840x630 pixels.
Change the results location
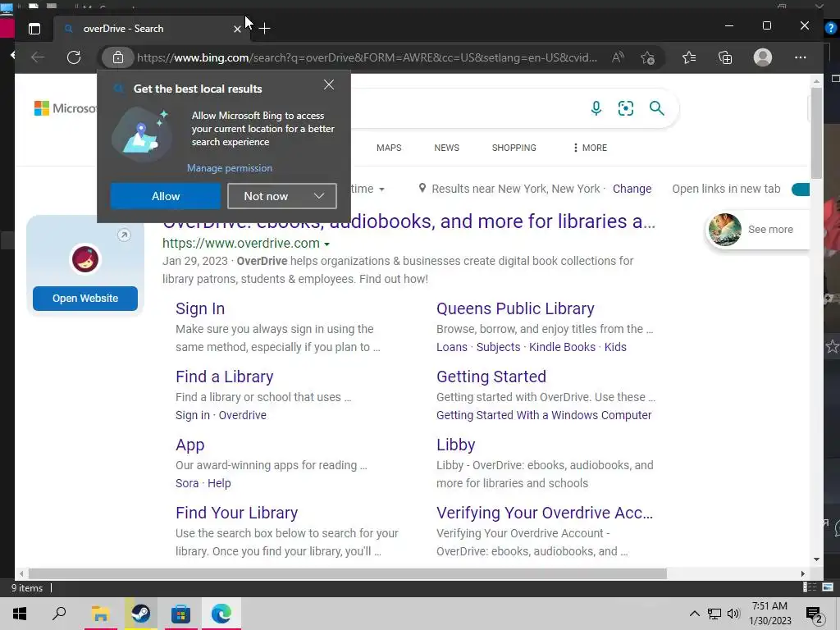tap(632, 189)
